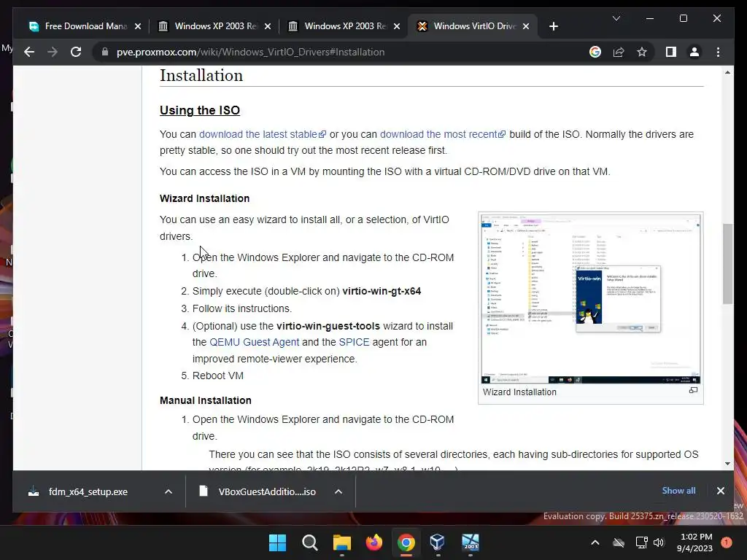This screenshot has width=747, height=560.
Task: Close the first Windows XP 2003 tab
Action: pyautogui.click(x=268, y=26)
